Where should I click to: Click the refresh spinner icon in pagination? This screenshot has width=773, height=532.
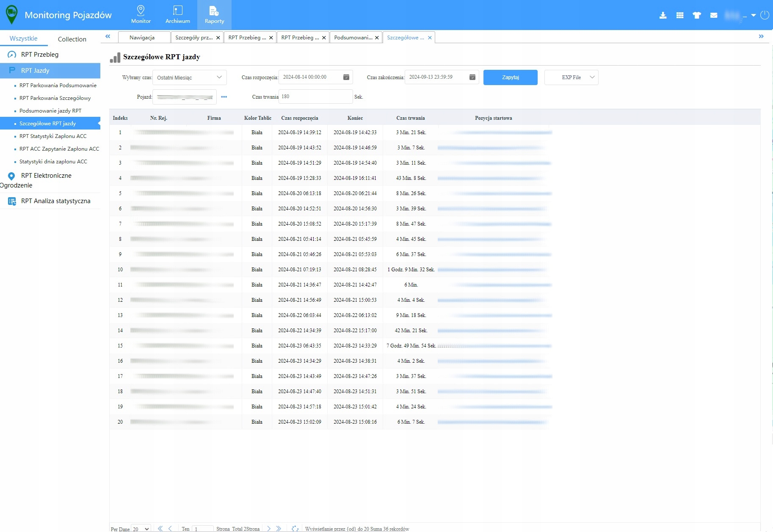click(x=295, y=528)
